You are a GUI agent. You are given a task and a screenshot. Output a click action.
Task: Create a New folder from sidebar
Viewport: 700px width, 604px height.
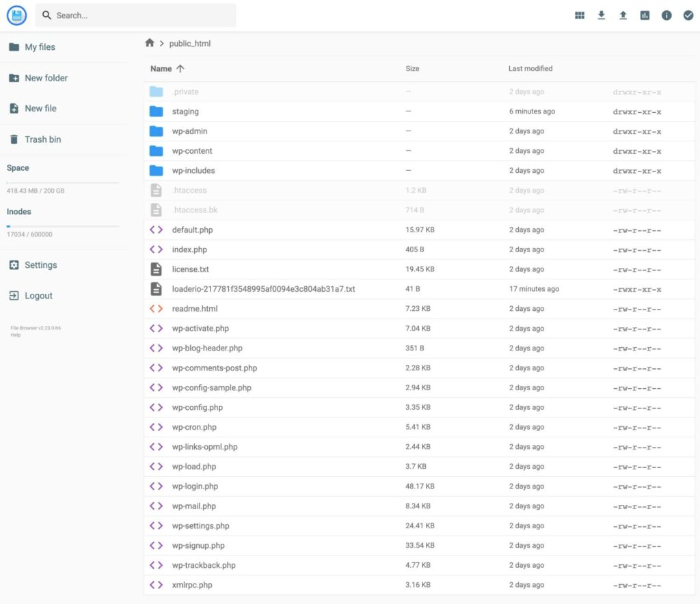[x=46, y=78]
